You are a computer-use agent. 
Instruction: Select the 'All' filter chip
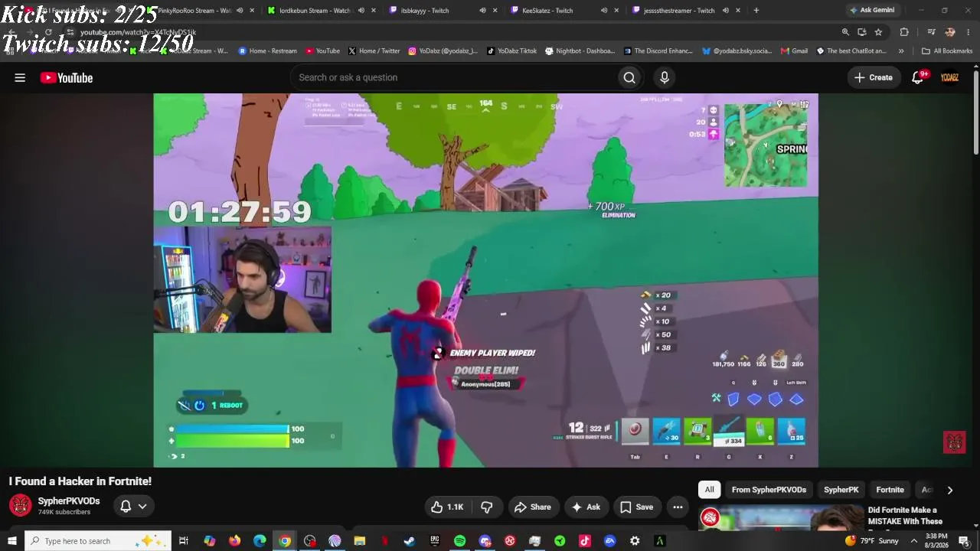[710, 490]
